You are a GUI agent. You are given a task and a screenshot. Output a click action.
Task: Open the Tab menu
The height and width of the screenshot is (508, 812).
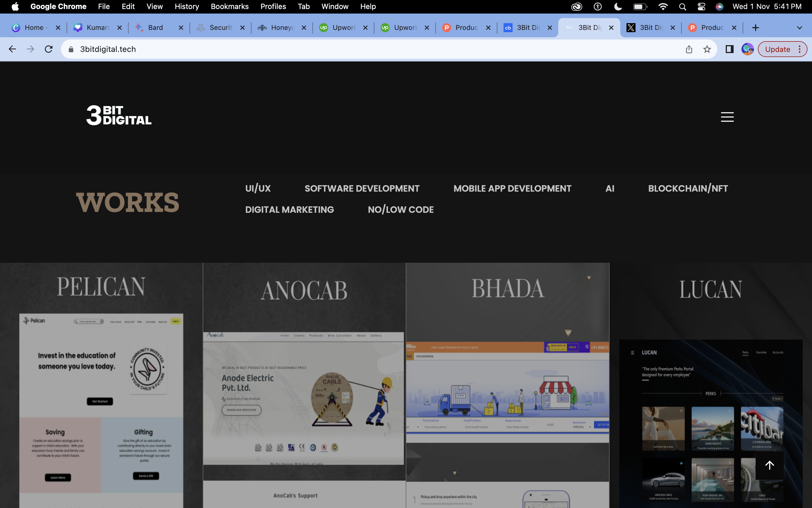point(304,6)
